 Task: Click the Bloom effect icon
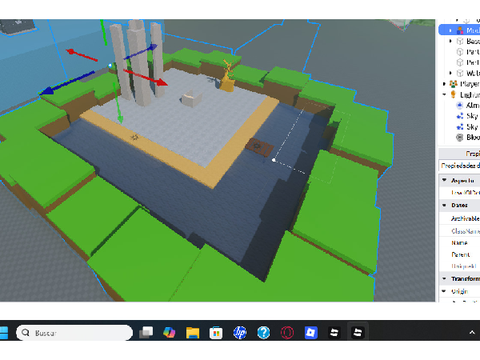[x=460, y=137]
